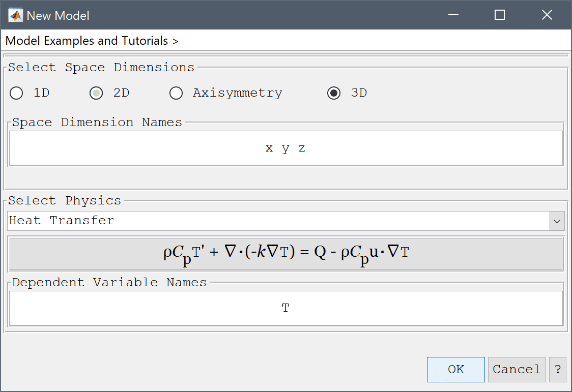Confirm the new model with OK
The image size is (572, 392).
pos(455,370)
